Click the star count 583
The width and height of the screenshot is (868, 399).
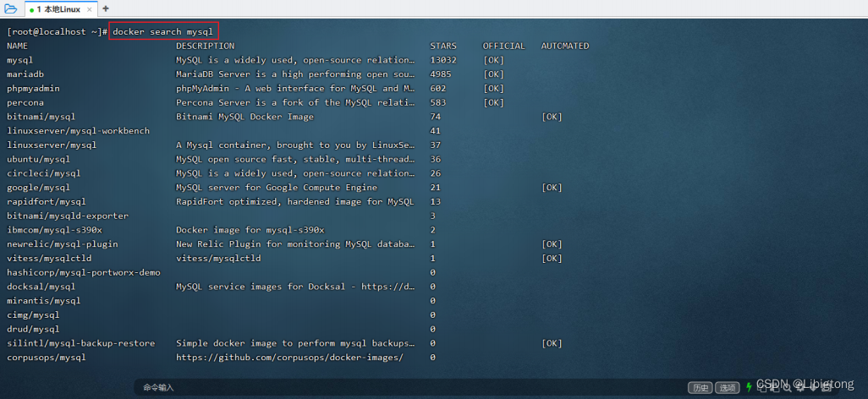[438, 102]
